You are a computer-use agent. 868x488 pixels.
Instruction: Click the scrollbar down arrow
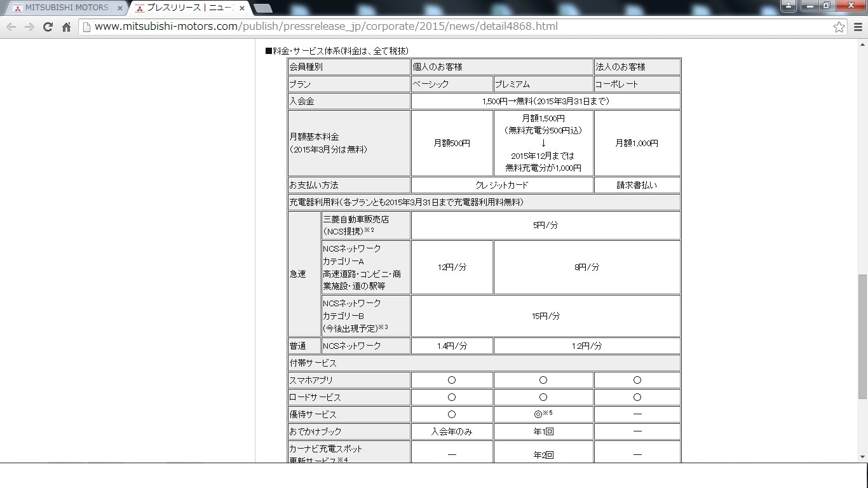pyautogui.click(x=862, y=457)
